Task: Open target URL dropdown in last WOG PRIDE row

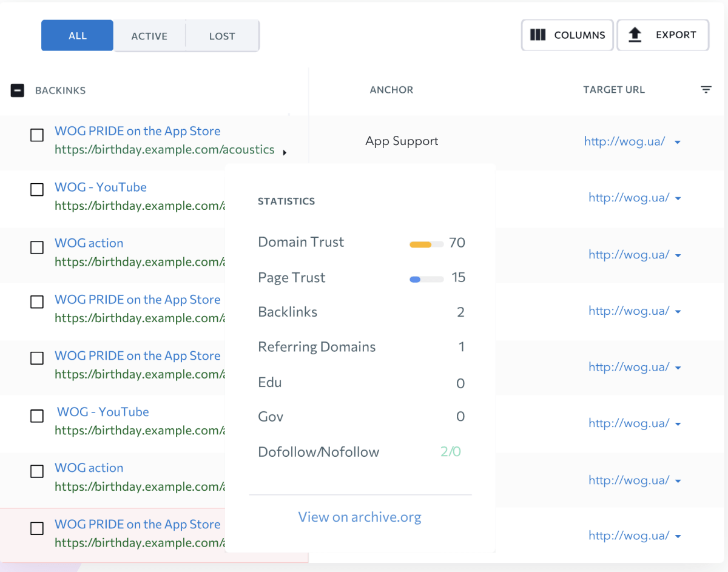Action: 678,536
